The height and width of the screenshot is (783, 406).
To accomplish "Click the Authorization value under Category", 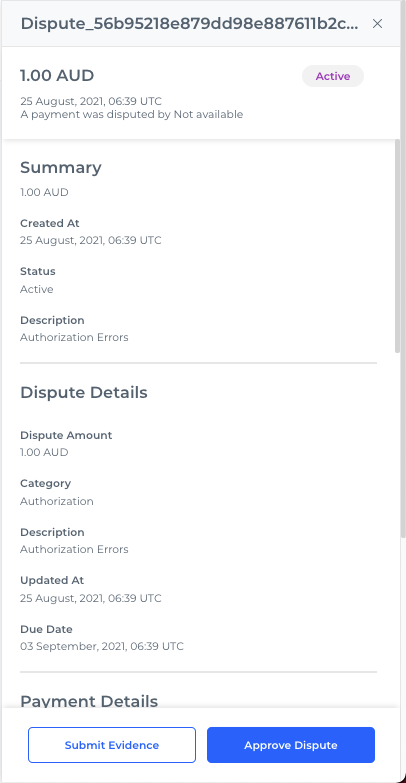I will pyautogui.click(x=56, y=501).
